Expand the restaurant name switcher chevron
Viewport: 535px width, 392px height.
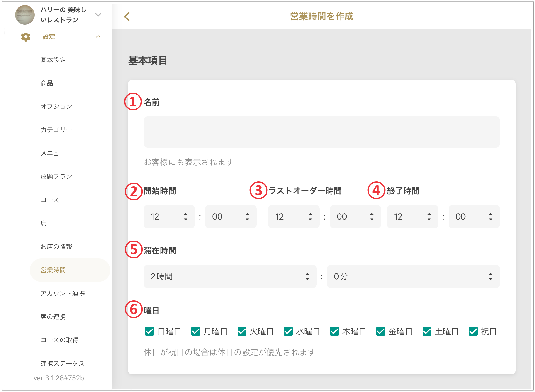pos(98,15)
